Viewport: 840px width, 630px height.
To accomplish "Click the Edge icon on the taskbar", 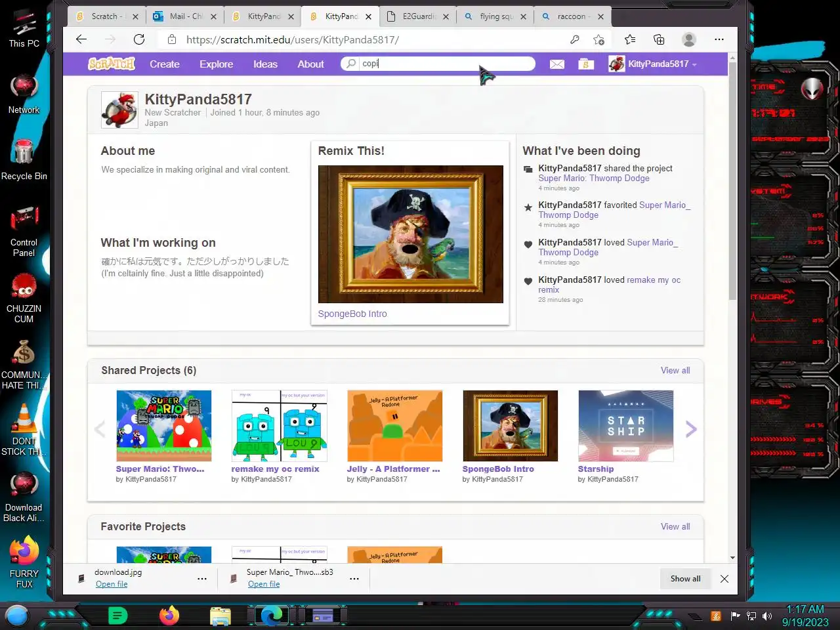I will coord(271,616).
